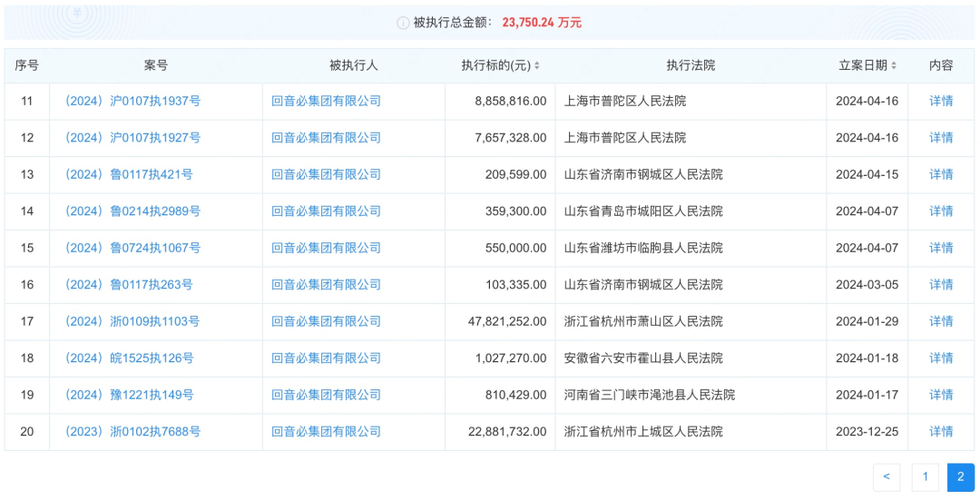This screenshot has height=500, width=980.
Task: Click the 内容 column header
Action: (941, 65)
